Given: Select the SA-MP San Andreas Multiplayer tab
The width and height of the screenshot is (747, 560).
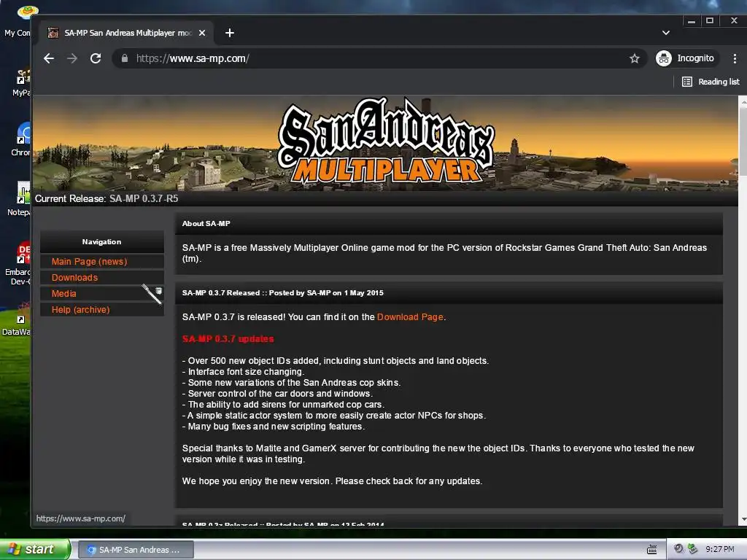Looking at the screenshot, I should [125, 33].
